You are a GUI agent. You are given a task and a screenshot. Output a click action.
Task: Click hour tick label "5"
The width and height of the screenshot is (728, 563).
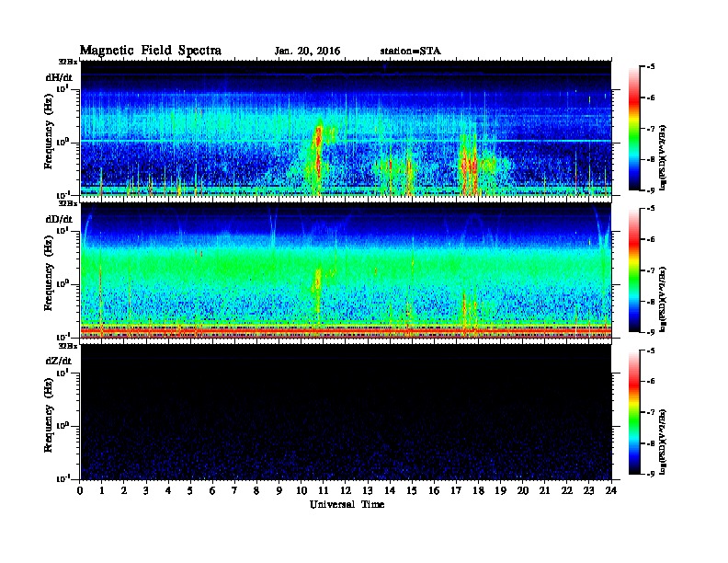pyautogui.click(x=190, y=490)
